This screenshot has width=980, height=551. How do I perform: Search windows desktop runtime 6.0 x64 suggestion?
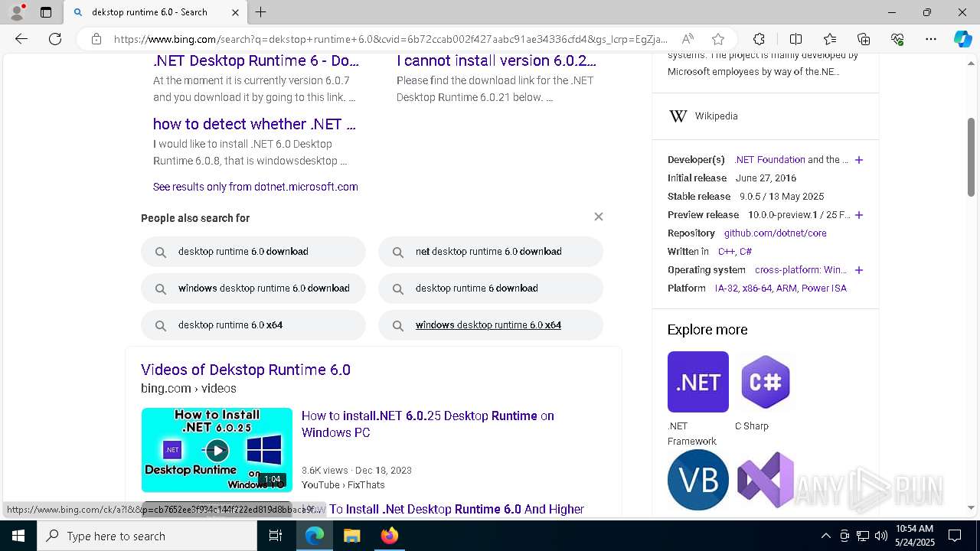click(x=491, y=324)
